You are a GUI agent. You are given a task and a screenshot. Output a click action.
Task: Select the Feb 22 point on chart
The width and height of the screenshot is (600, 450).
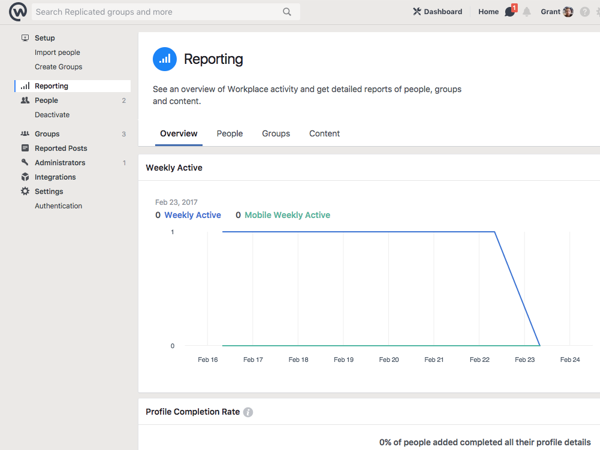[494, 232]
